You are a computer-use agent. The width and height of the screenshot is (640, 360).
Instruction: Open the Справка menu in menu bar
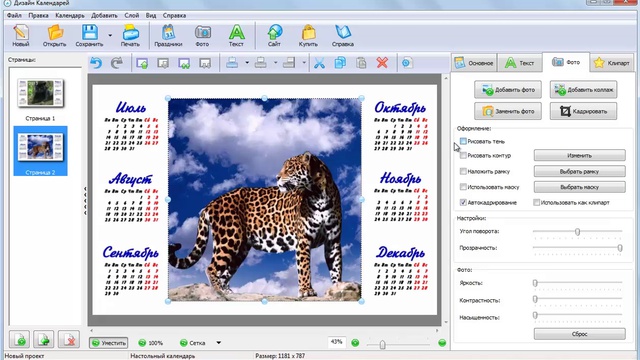click(x=174, y=16)
